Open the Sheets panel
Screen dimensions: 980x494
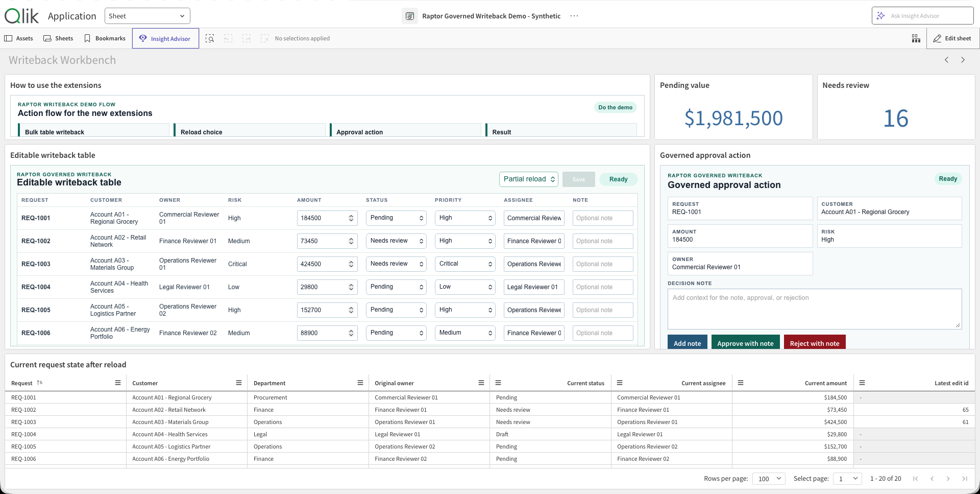(58, 38)
